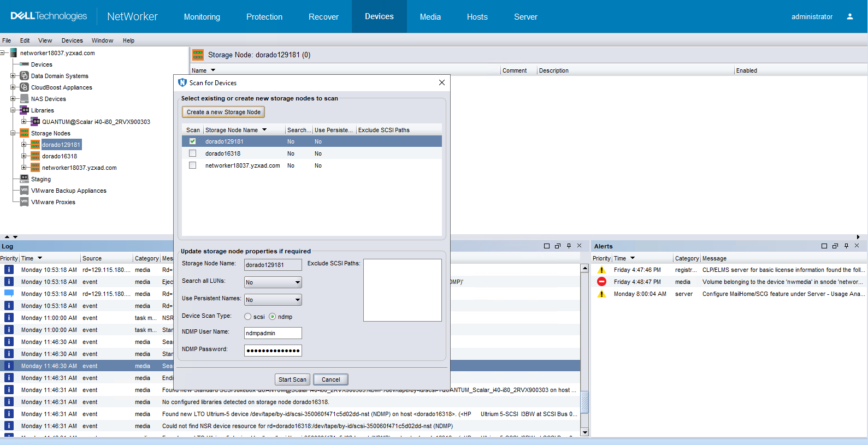Select the scsi device scan type
This screenshot has width=868, height=445.
[x=248, y=317]
